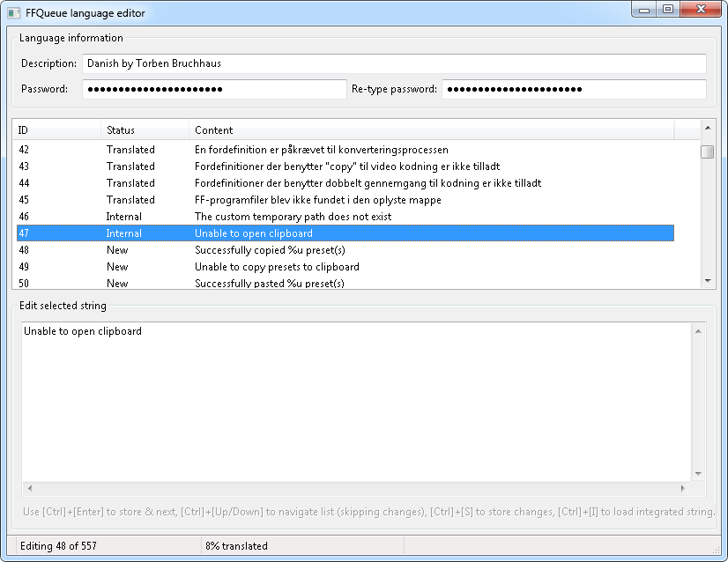Select row 50 Successfully pasted %u preset(s)
Viewport: 728px width, 562px height.
click(x=345, y=283)
